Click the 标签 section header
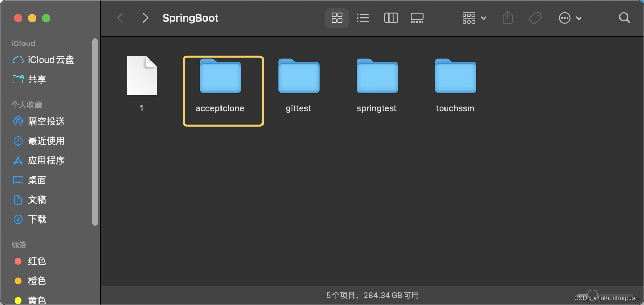 click(x=19, y=245)
